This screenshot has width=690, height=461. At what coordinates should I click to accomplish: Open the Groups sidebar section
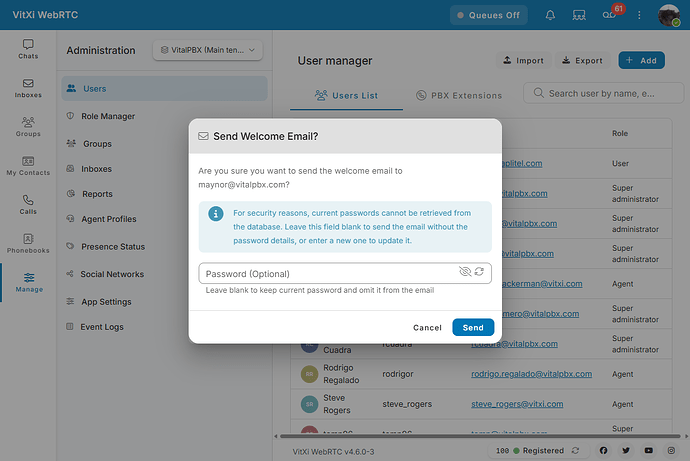(28, 127)
